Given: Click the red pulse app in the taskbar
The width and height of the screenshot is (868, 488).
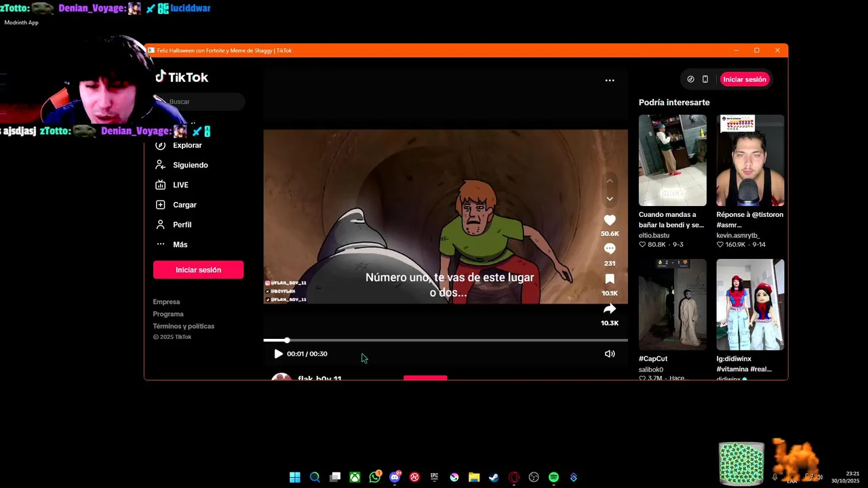Looking at the screenshot, I should tap(414, 477).
